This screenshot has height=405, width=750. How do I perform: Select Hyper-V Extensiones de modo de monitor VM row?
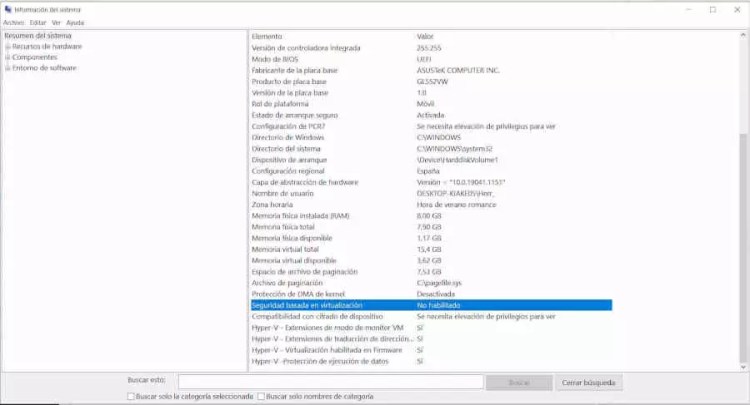pos(431,328)
